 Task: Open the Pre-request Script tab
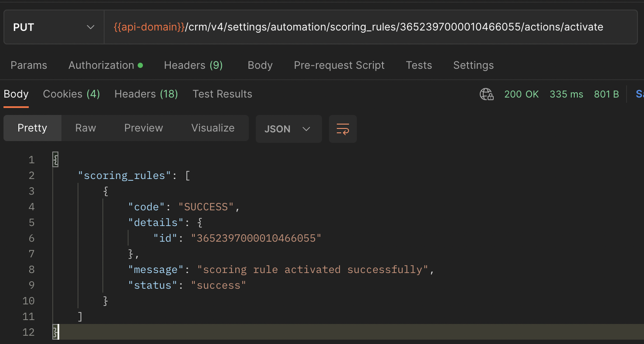[x=339, y=65]
